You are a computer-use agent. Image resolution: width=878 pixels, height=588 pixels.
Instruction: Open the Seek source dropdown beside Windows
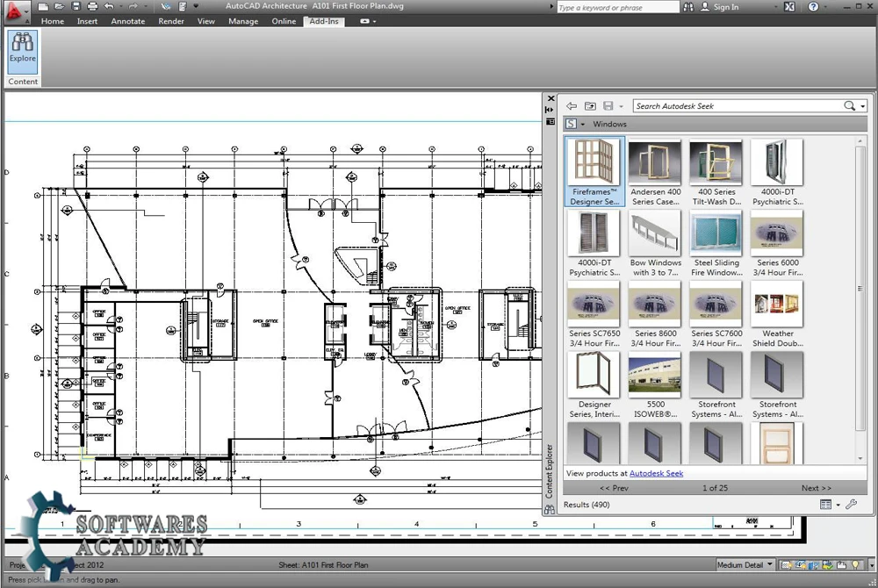coord(583,125)
